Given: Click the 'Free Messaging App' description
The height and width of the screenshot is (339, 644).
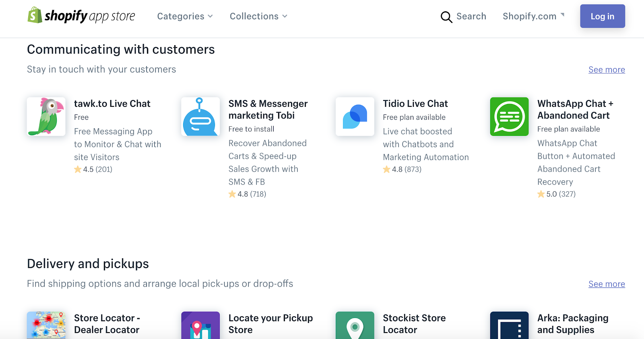Looking at the screenshot, I should click(118, 144).
